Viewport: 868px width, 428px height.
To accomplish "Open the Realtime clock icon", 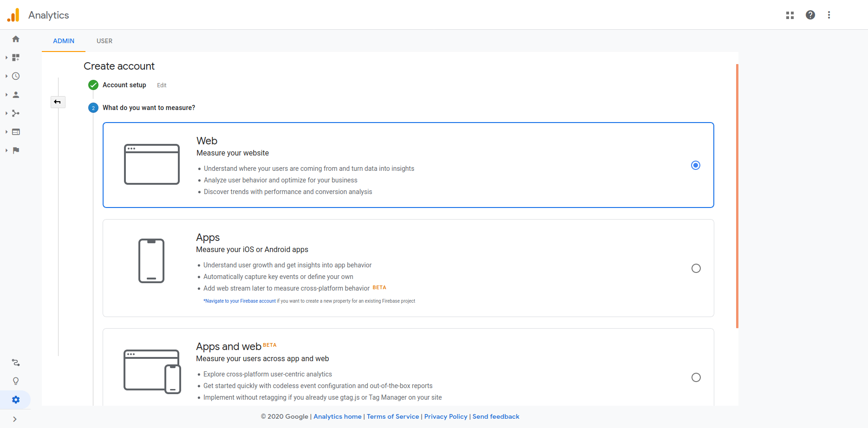I will [16, 76].
